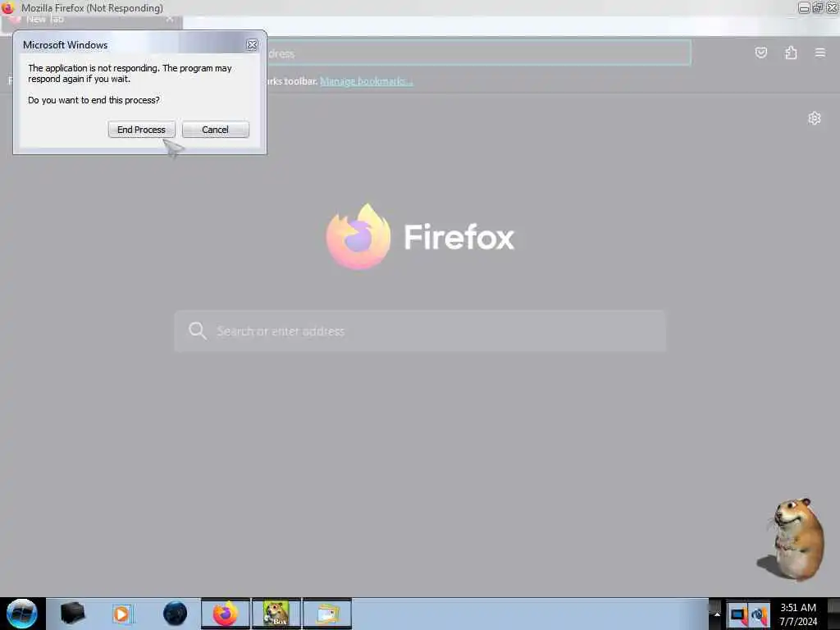Screen dimensions: 840x630
Task: Open the black box taskbar icon
Action: 72,614
